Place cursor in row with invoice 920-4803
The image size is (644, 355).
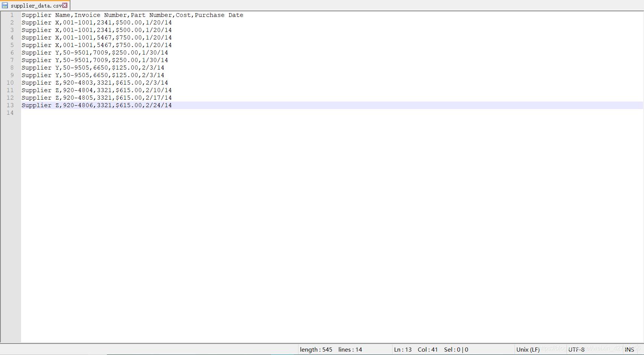pos(95,83)
